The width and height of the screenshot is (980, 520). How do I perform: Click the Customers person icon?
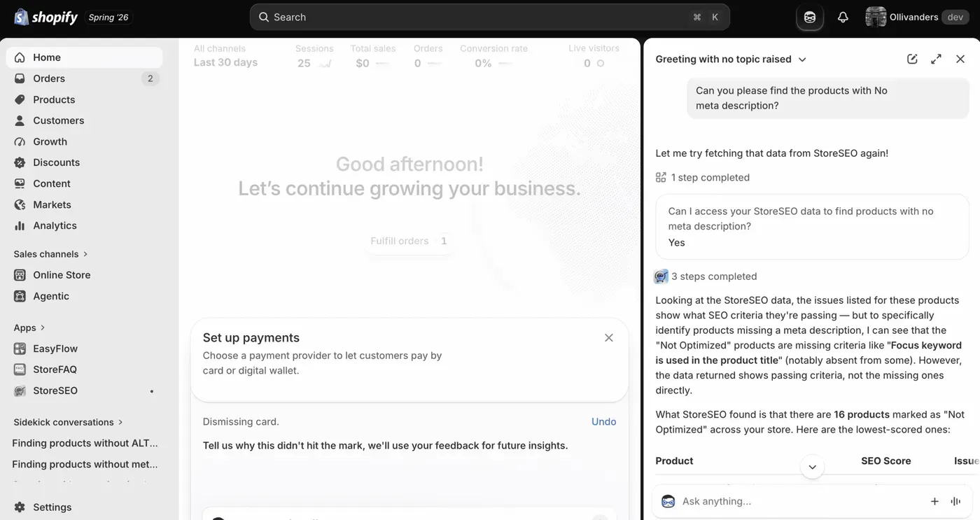pos(20,120)
